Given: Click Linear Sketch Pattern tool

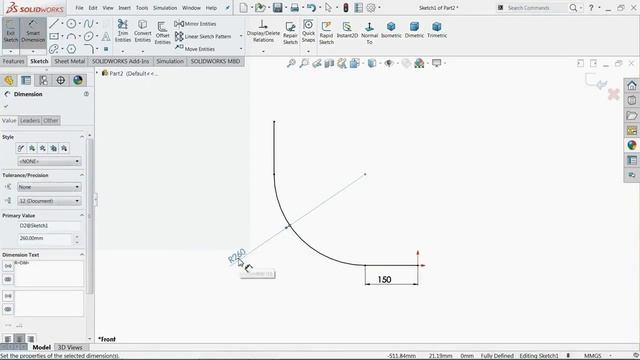Looking at the screenshot, I should 203,36.
